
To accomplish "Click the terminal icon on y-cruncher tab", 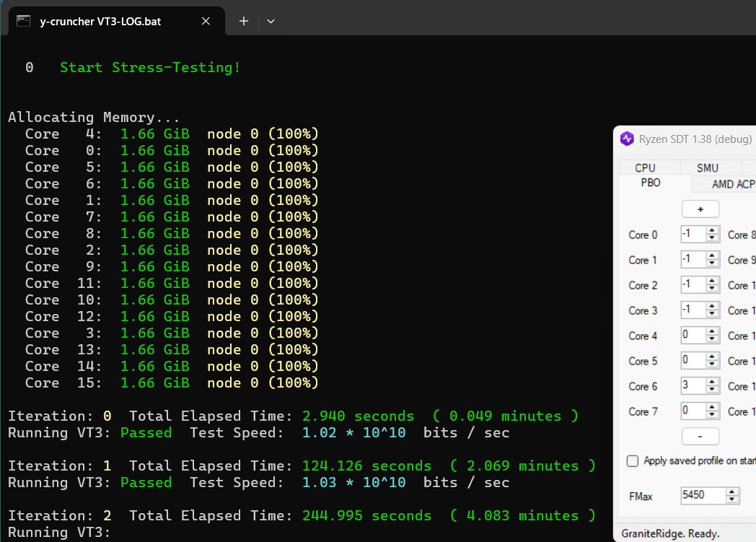I will 24,21.
